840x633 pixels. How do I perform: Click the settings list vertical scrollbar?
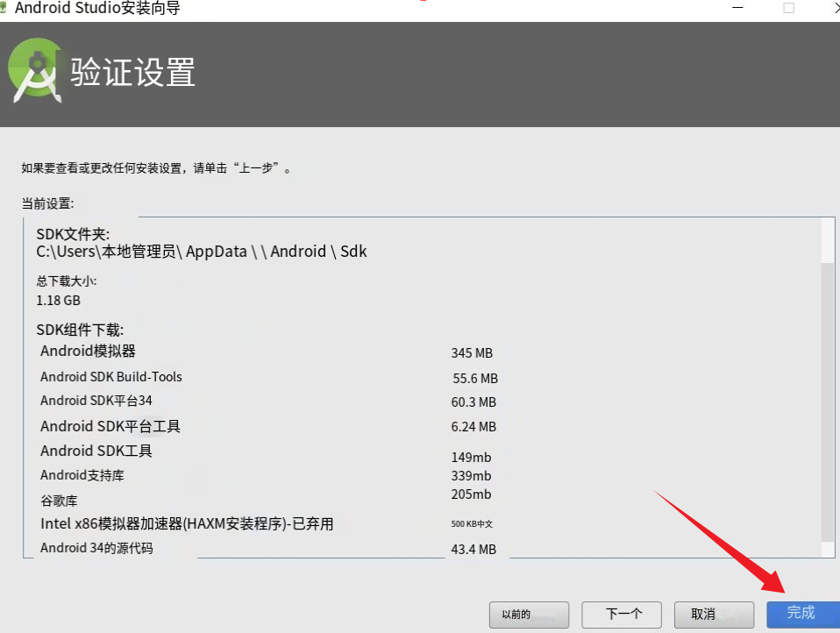(x=828, y=402)
